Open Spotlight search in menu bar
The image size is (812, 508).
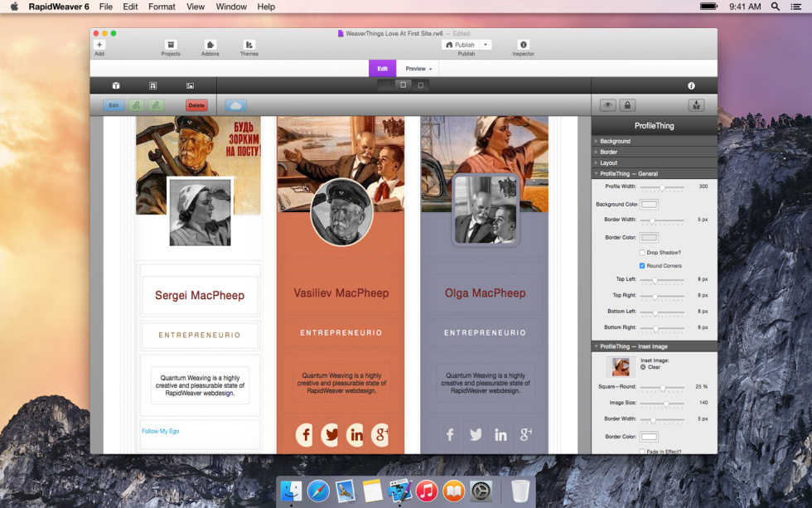776,7
